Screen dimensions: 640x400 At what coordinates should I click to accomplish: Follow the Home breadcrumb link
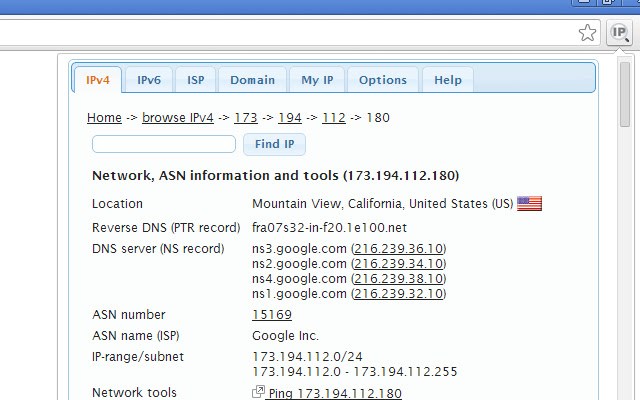104,118
